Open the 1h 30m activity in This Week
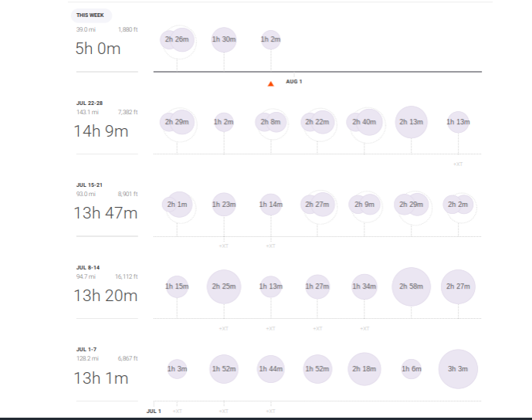Viewport: 532px width, 420px height. pyautogui.click(x=224, y=39)
